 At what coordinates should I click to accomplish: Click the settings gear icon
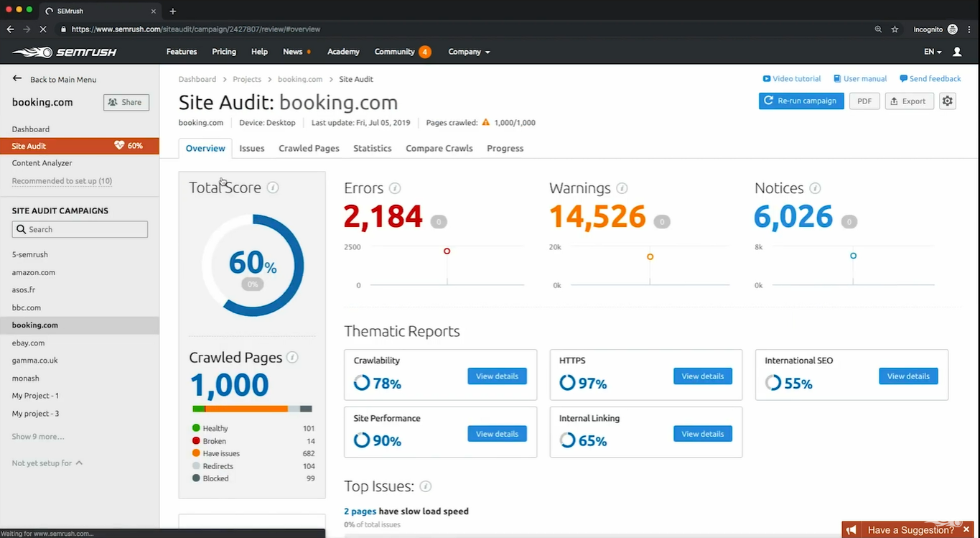click(x=948, y=101)
